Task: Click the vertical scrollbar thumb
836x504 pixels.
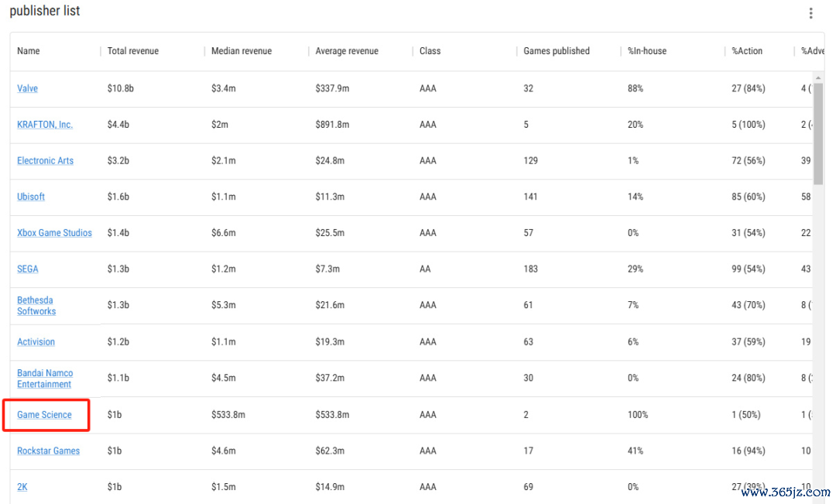Action: coord(818,134)
